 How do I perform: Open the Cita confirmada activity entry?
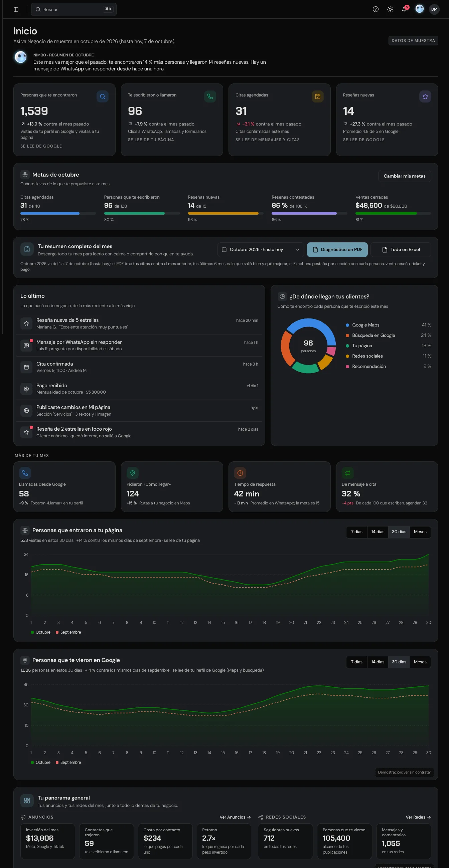(x=139, y=367)
